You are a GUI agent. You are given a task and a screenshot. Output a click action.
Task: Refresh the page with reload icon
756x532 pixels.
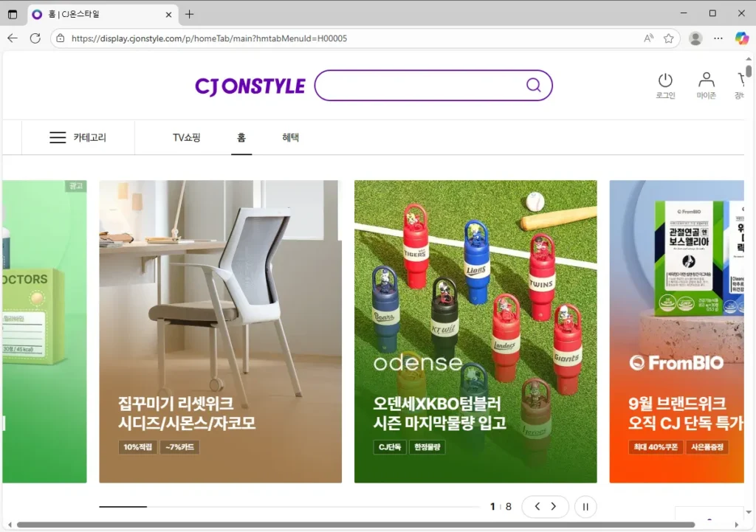coord(35,38)
